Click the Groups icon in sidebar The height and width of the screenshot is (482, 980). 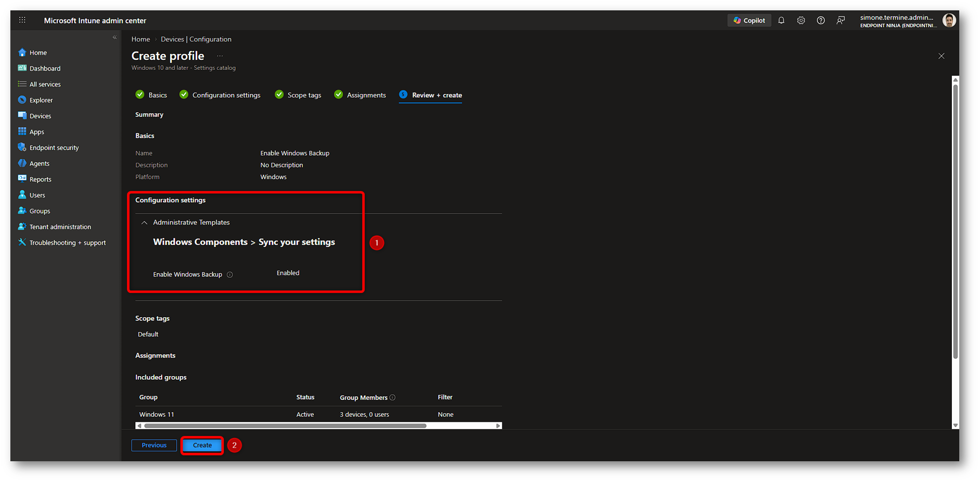(22, 211)
